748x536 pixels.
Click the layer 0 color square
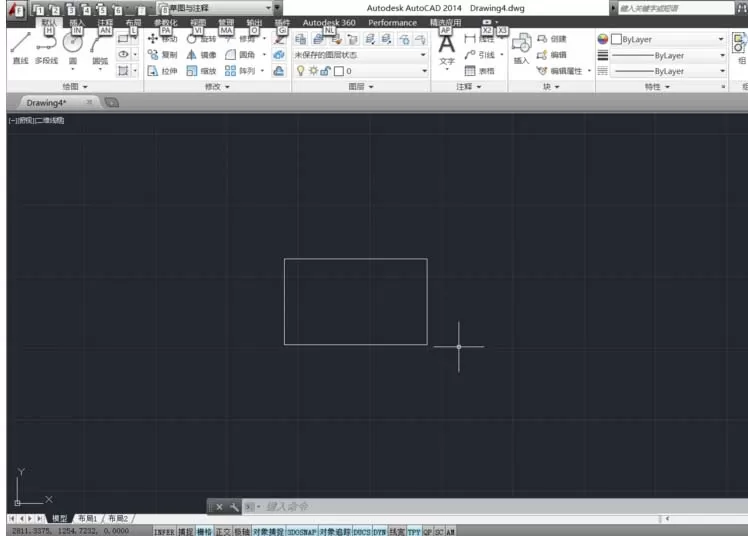(339, 71)
